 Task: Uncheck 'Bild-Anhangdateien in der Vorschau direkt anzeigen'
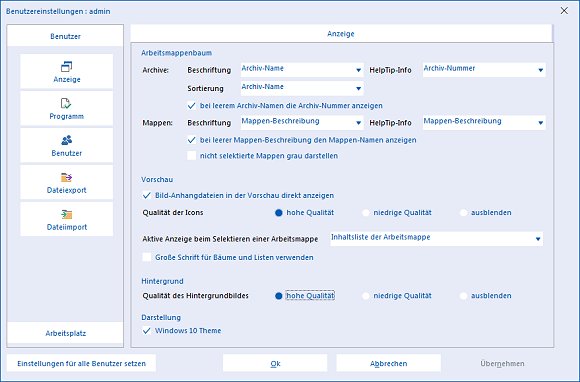pos(147,195)
